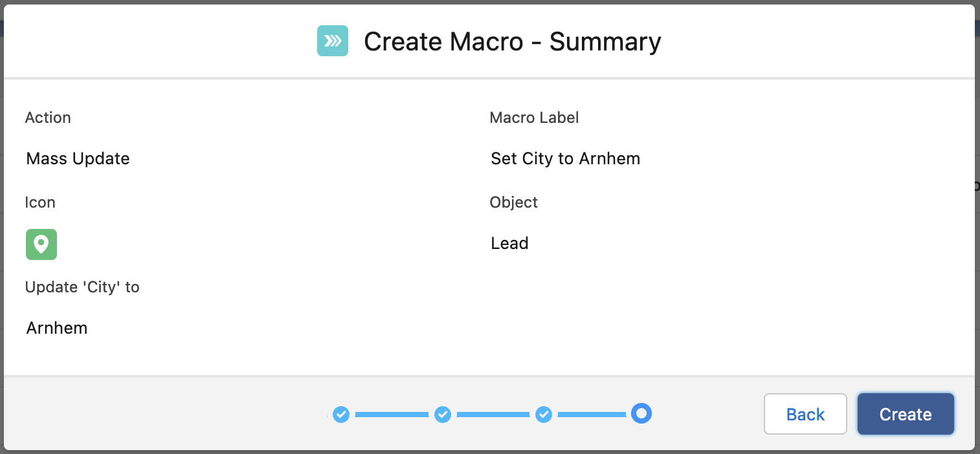
Task: Select the 'Lead' object value
Action: point(510,243)
